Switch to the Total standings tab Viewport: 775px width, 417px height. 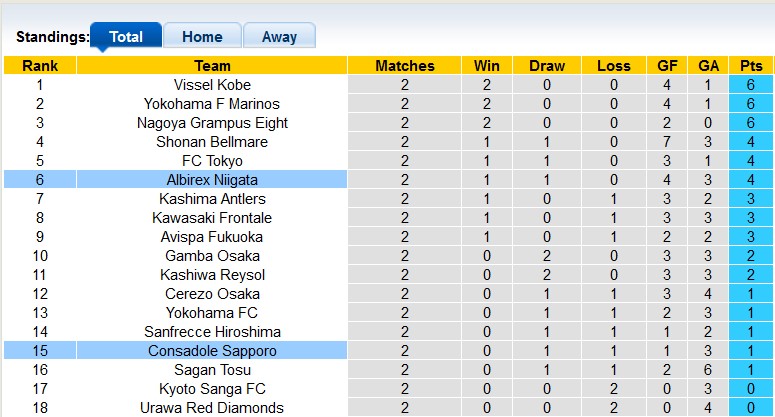pyautogui.click(x=125, y=37)
